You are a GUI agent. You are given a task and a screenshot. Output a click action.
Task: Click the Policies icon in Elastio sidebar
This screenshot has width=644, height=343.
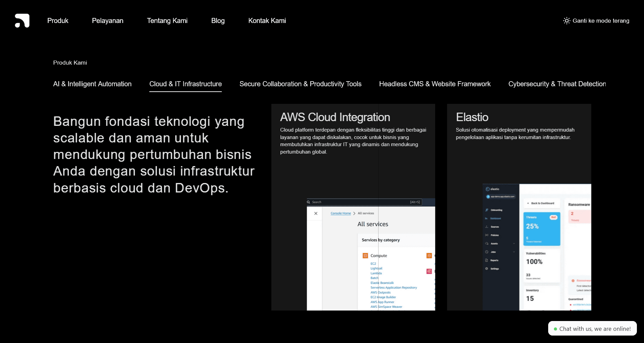487,235
